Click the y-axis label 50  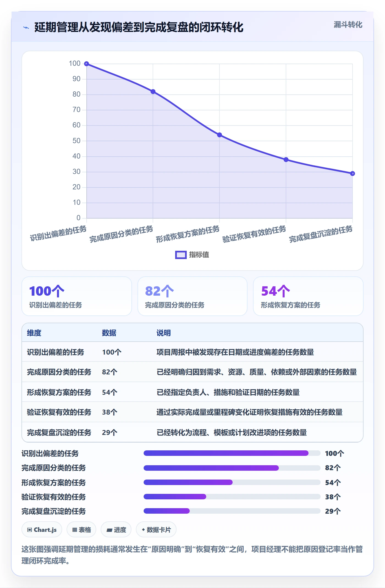[76, 141]
